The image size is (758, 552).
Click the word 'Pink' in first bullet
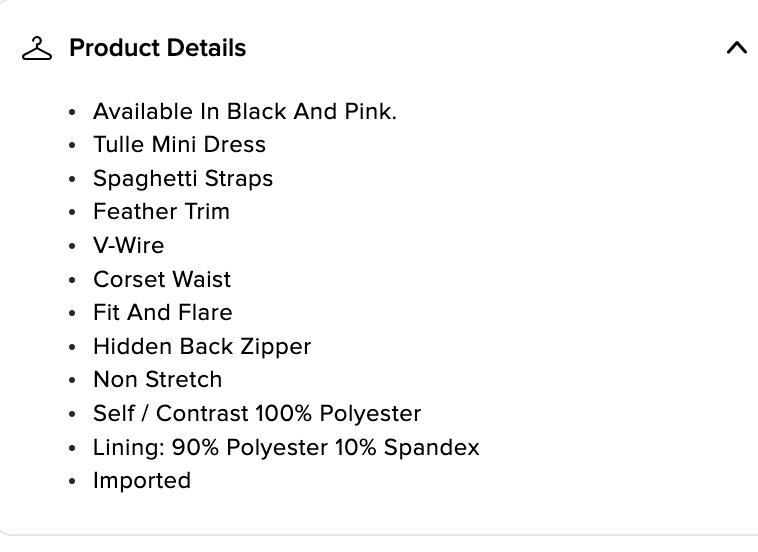pyautogui.click(x=370, y=111)
